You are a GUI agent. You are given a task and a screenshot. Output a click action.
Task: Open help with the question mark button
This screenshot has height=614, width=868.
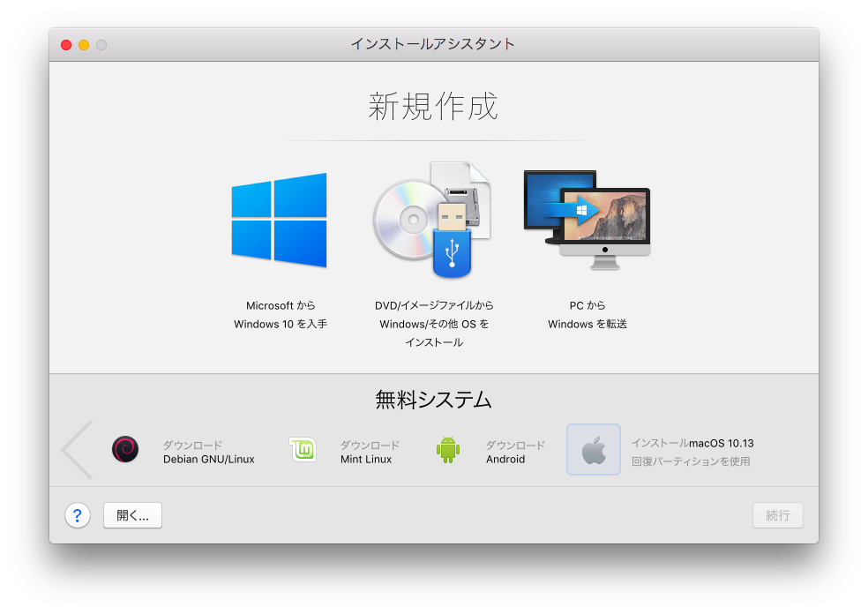78,515
